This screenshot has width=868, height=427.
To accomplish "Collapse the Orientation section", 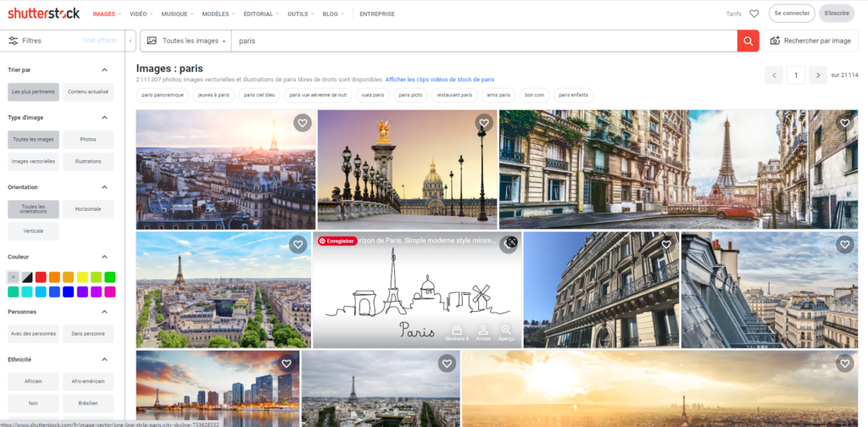I will coord(104,187).
